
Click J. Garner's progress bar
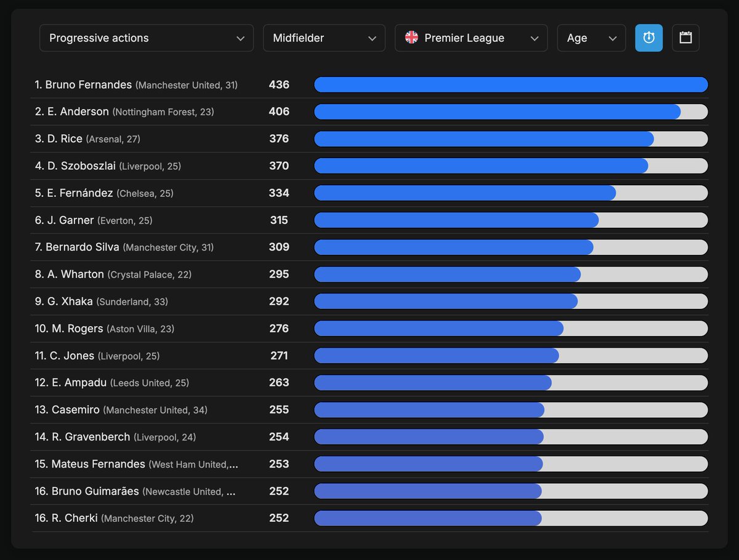(x=511, y=220)
